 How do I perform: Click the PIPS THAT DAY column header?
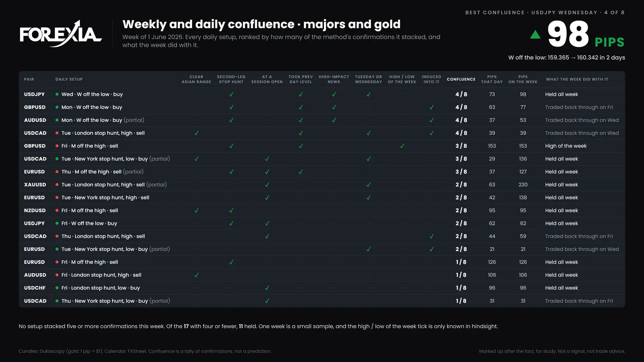pos(492,79)
